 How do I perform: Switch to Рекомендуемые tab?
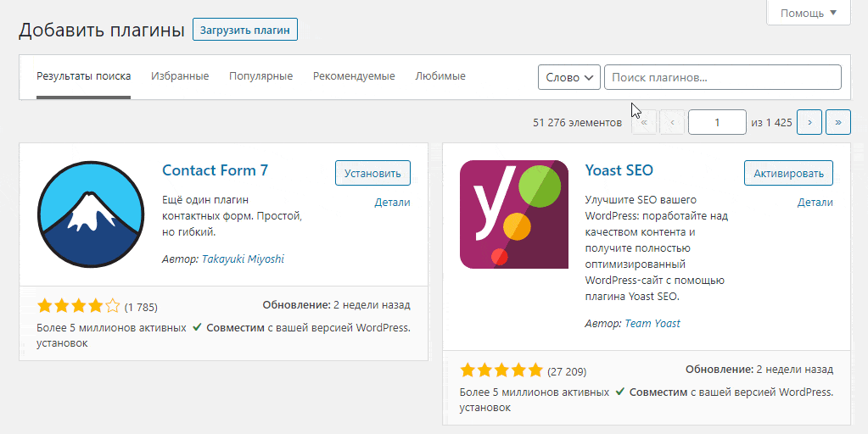(x=354, y=76)
